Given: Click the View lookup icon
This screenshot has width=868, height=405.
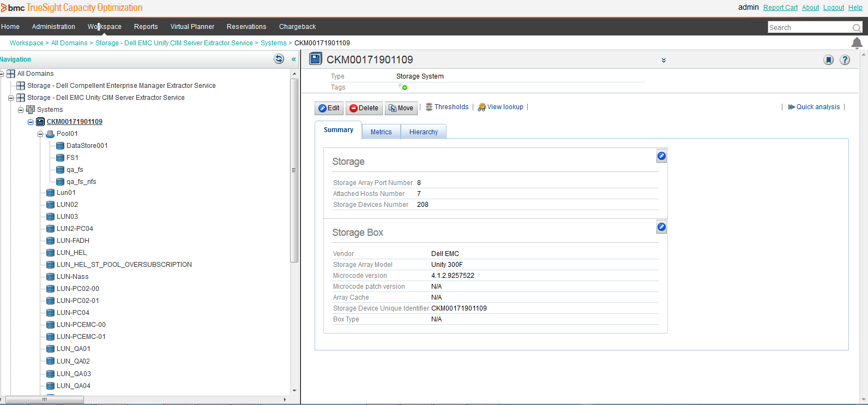Looking at the screenshot, I should point(481,107).
